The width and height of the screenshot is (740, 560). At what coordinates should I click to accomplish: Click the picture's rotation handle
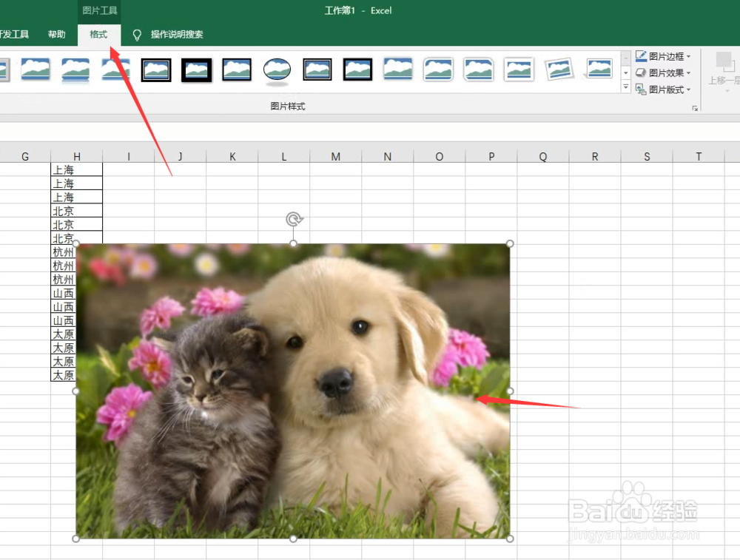coord(294,220)
